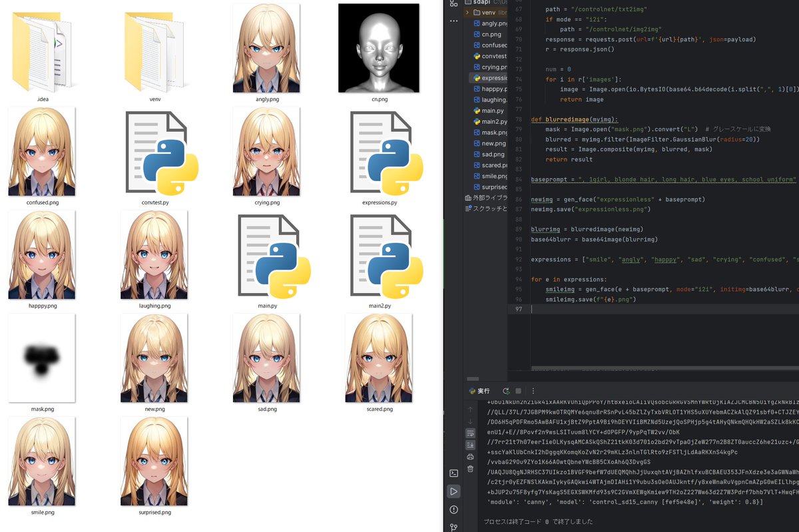This screenshot has height=532, width=799.
Task: Click the down-arrow stack trace icon in console
Action: tap(470, 421)
